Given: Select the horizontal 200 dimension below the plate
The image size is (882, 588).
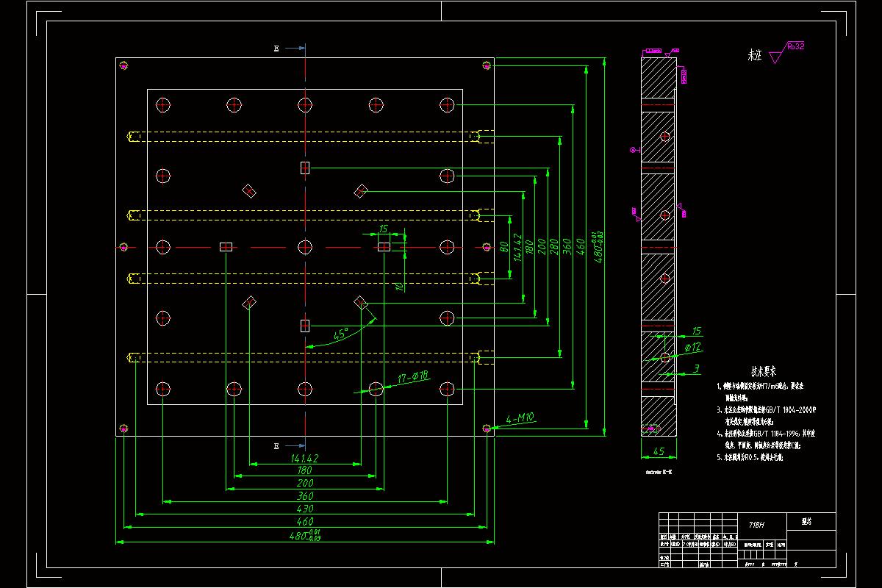Looking at the screenshot, I should tap(304, 483).
